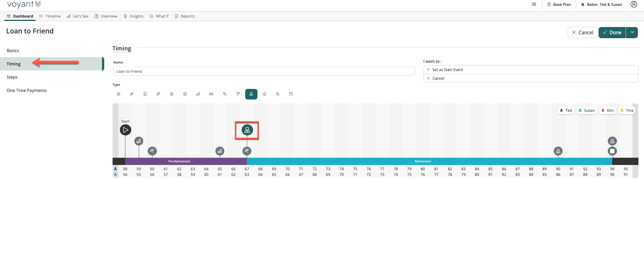Image resolution: width=644 pixels, height=255 pixels.
Task: Toggle Susan's events on the timeline
Action: coord(586,110)
